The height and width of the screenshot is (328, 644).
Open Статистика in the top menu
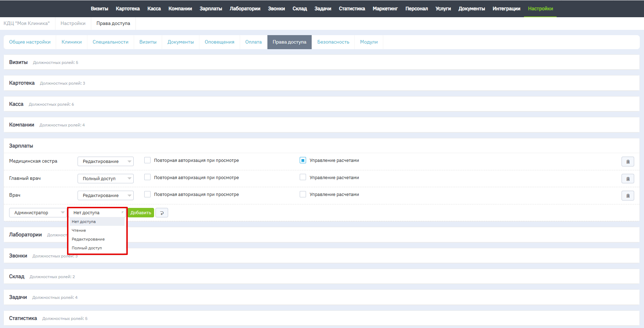(352, 9)
